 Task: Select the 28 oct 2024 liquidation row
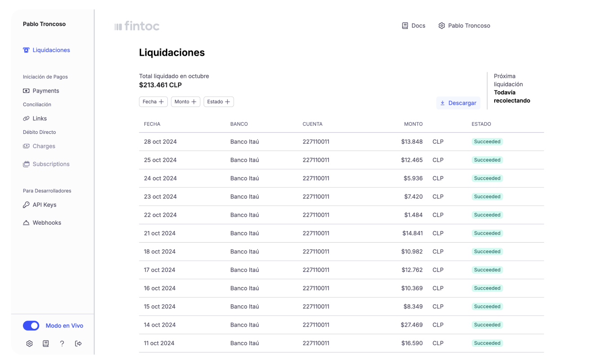pyautogui.click(x=341, y=142)
